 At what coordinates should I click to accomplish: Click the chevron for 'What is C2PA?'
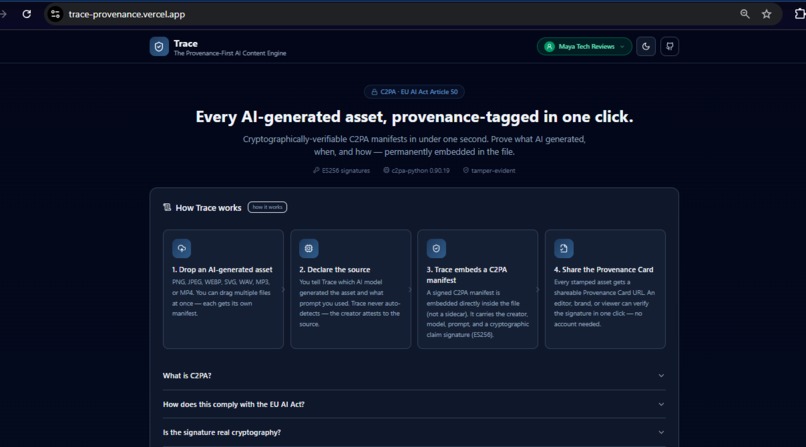pos(661,376)
